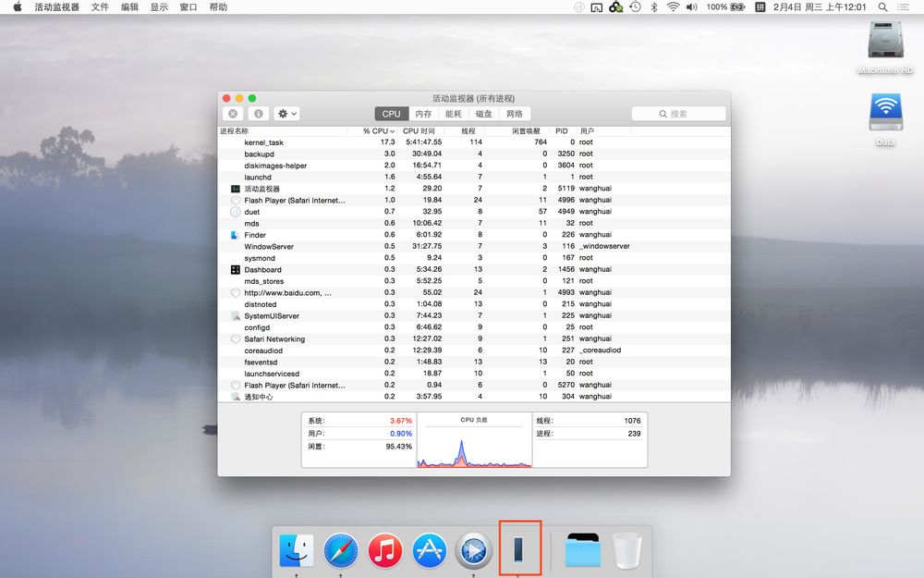The width and height of the screenshot is (924, 578).
Task: Open the 显示 (View) menu
Action: pos(159,6)
